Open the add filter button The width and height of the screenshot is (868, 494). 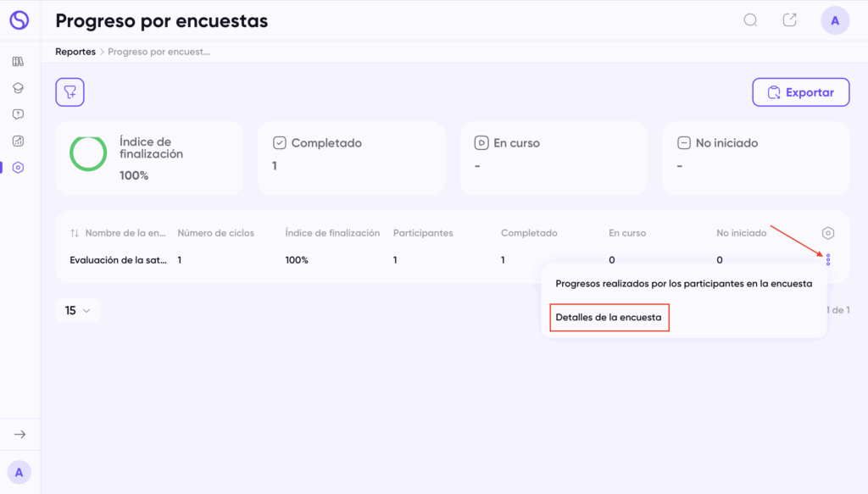(x=70, y=92)
